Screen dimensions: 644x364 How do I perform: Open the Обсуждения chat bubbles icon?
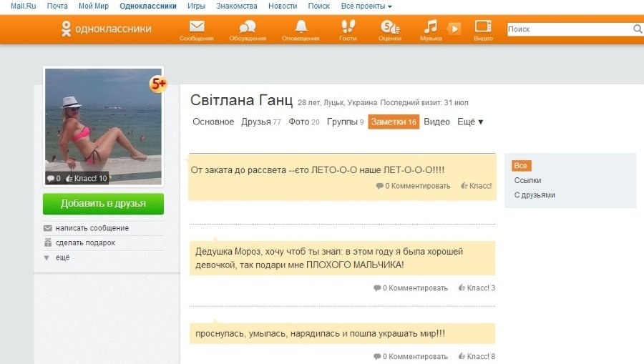click(x=247, y=27)
